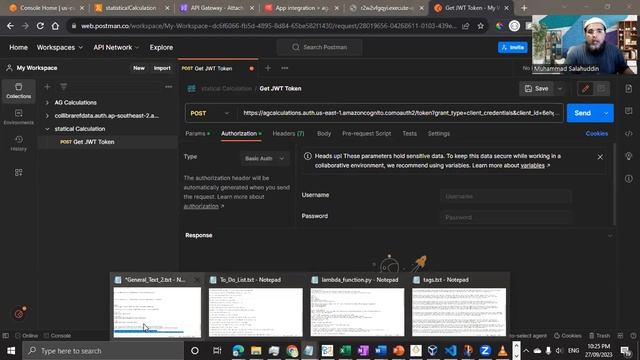This screenshot has height=360, width=640.
Task: Bookmark this page with the star icon
Action: tap(480, 26)
